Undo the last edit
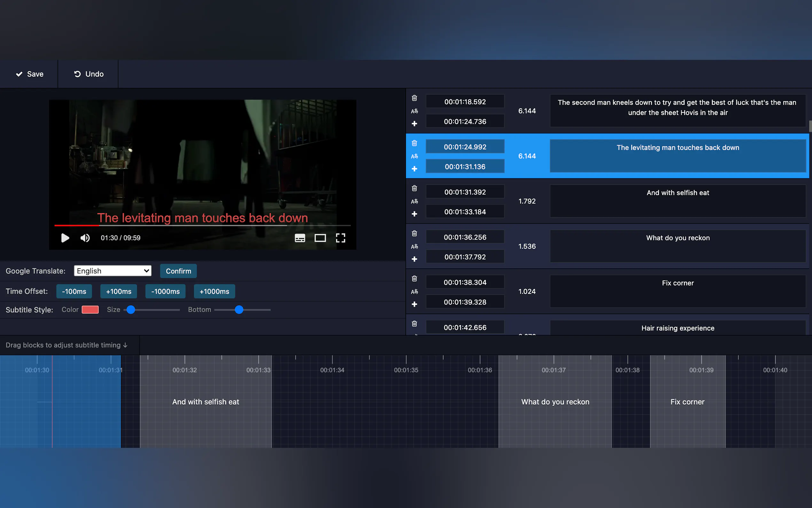Viewport: 812px width, 508px height. [x=88, y=74]
